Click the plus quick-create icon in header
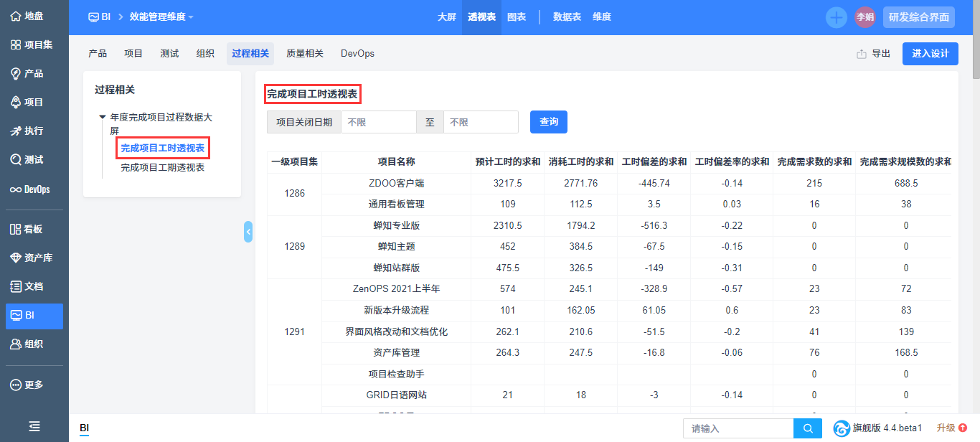Screen dimensions: 980x442 (836, 17)
